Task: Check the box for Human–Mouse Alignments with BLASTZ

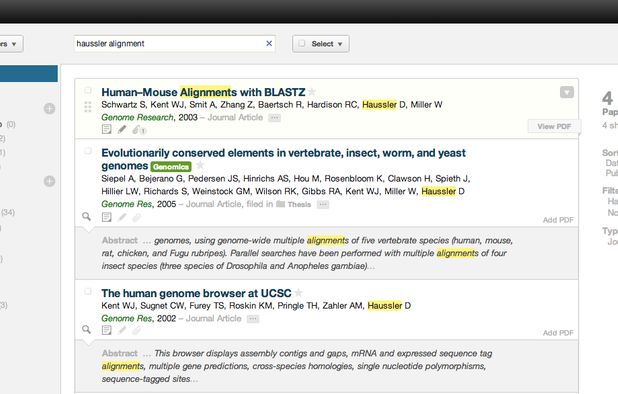Action: click(88, 91)
